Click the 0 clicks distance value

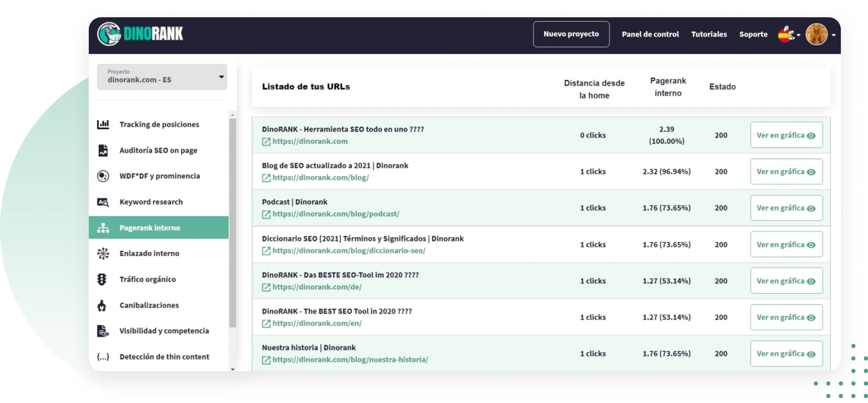tap(593, 135)
